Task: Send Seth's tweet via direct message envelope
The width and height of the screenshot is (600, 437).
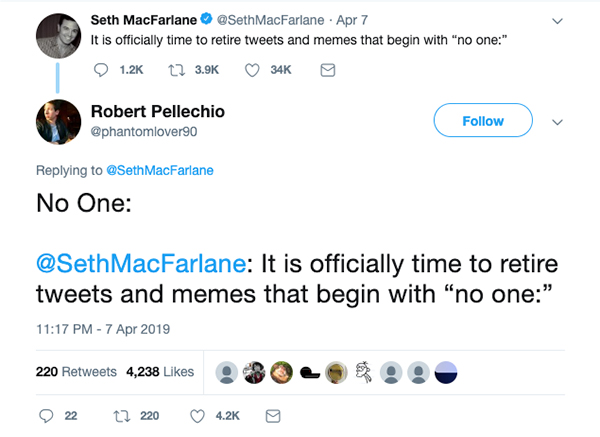Action: pos(326,70)
